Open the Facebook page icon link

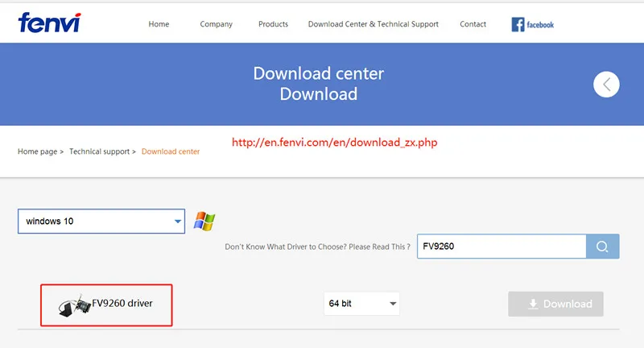(x=532, y=25)
